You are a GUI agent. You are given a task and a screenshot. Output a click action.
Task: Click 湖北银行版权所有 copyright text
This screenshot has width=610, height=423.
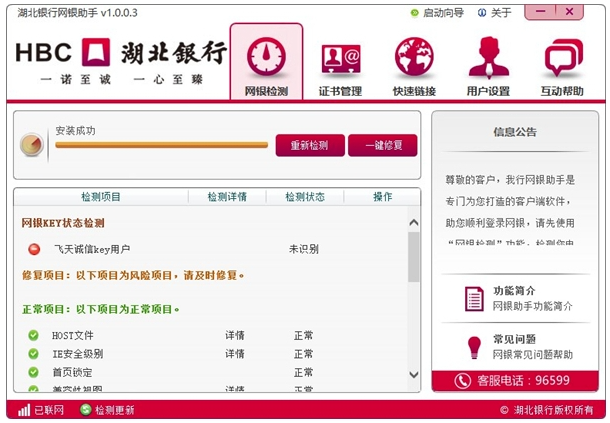[547, 410]
